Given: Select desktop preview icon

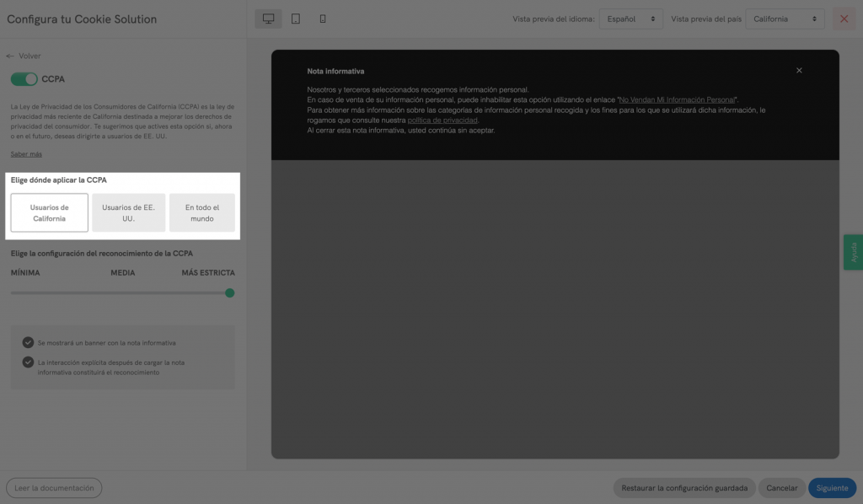Looking at the screenshot, I should 269,19.
